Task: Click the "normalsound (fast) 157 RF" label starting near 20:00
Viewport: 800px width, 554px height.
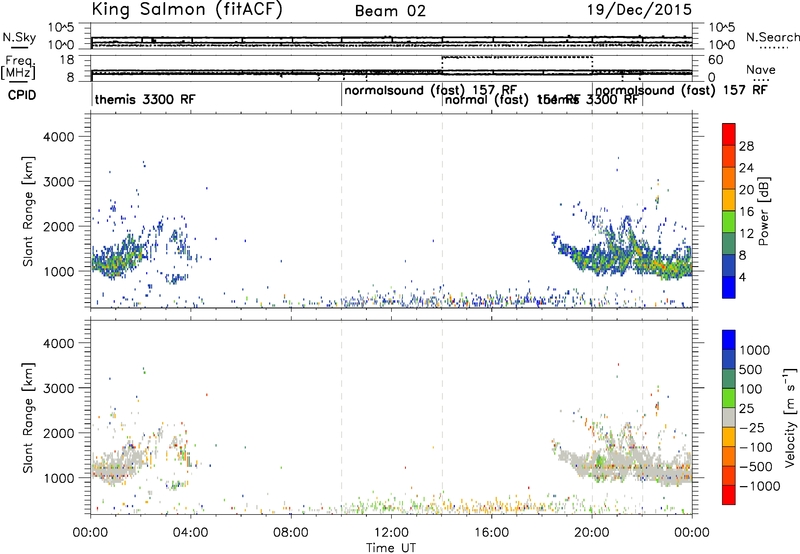Action: tap(681, 90)
